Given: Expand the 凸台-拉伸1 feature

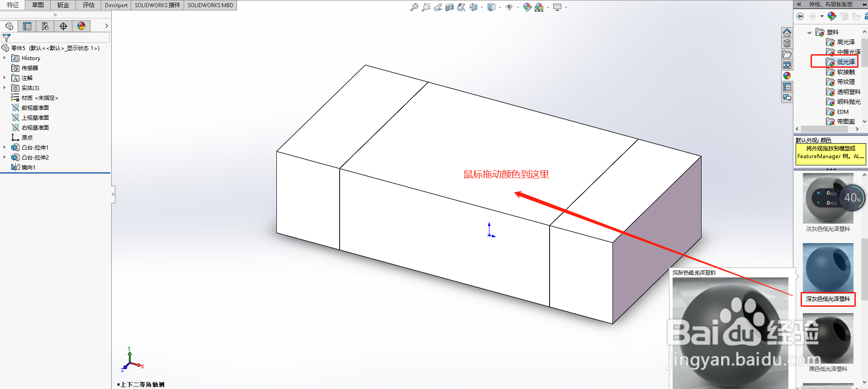Looking at the screenshot, I should click(5, 147).
